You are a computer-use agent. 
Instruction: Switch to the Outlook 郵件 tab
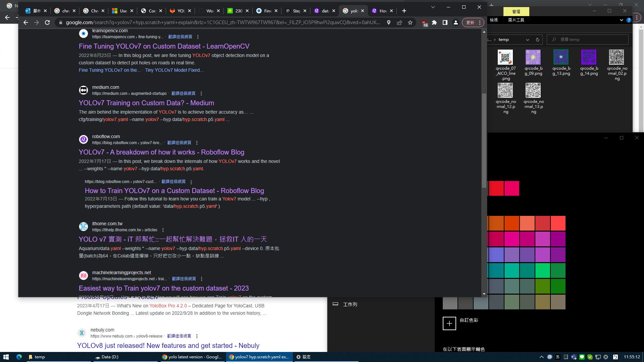(x=36, y=11)
